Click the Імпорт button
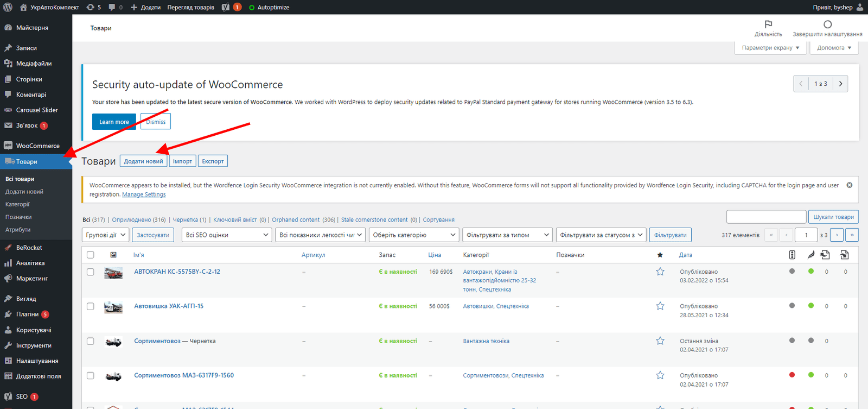The height and width of the screenshot is (409, 868). tap(182, 161)
